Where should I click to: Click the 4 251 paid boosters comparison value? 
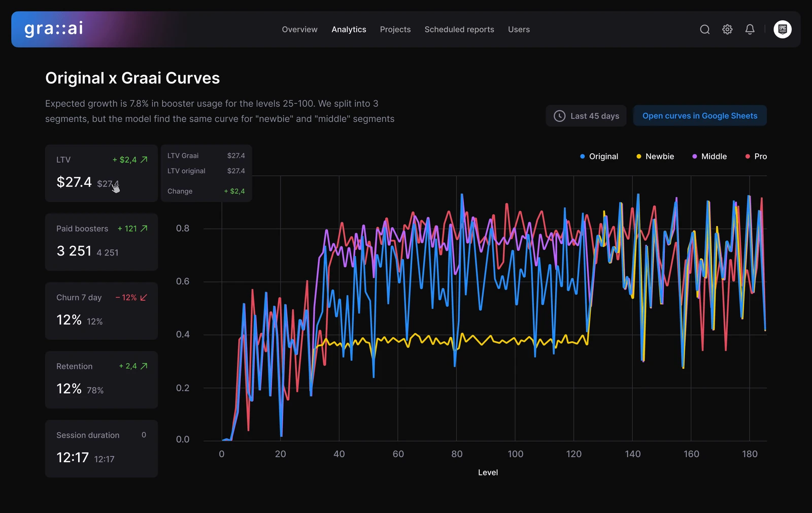tap(107, 252)
